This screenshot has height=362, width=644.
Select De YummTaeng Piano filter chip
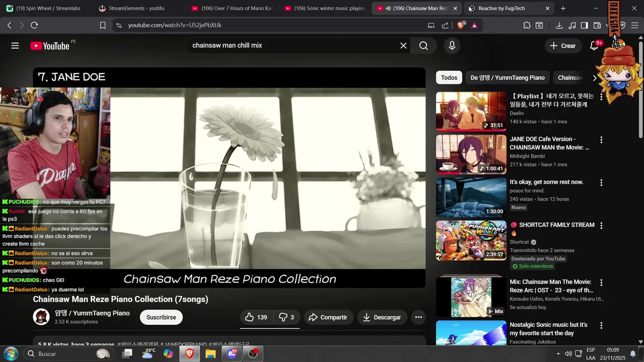pyautogui.click(x=508, y=77)
